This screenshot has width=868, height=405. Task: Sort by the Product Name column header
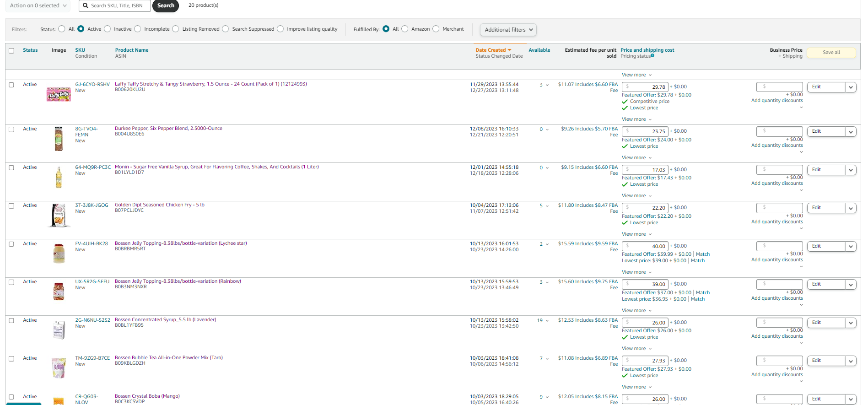[132, 50]
